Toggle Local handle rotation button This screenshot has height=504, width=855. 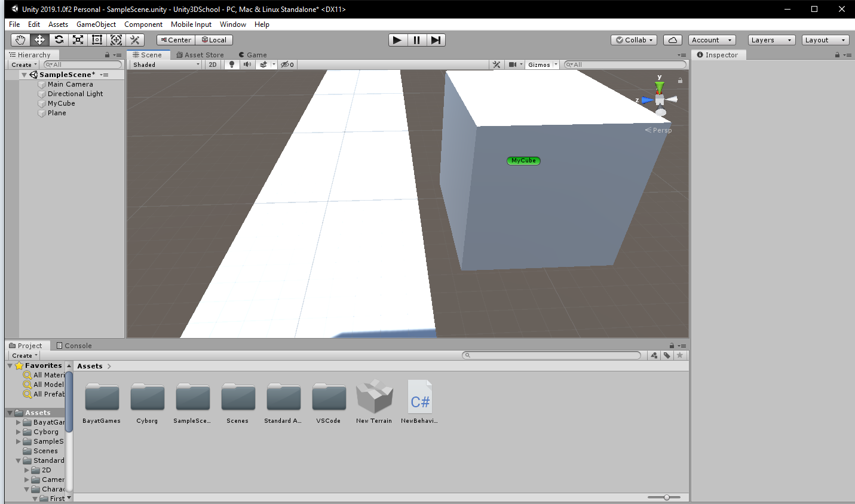pyautogui.click(x=214, y=40)
